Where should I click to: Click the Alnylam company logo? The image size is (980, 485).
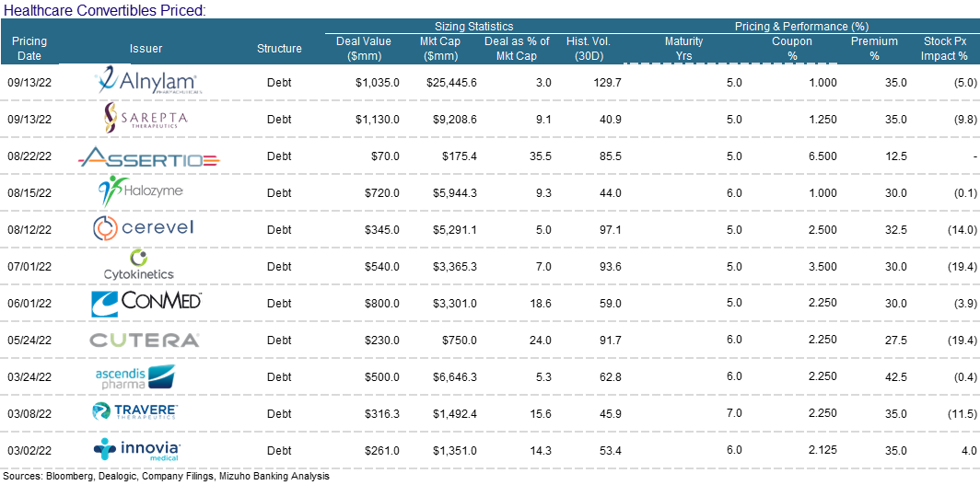click(148, 81)
